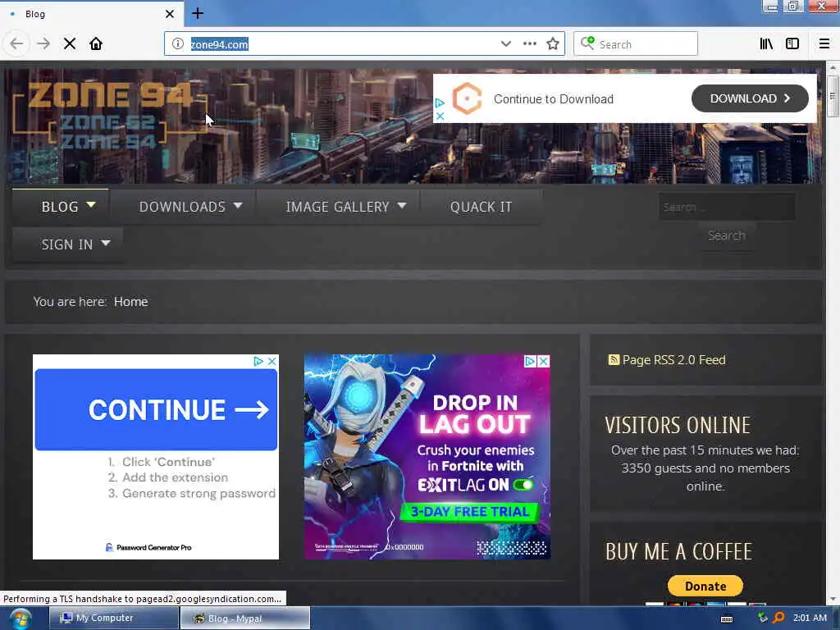Switch to Blog - Mypal taskbar window

(244, 619)
